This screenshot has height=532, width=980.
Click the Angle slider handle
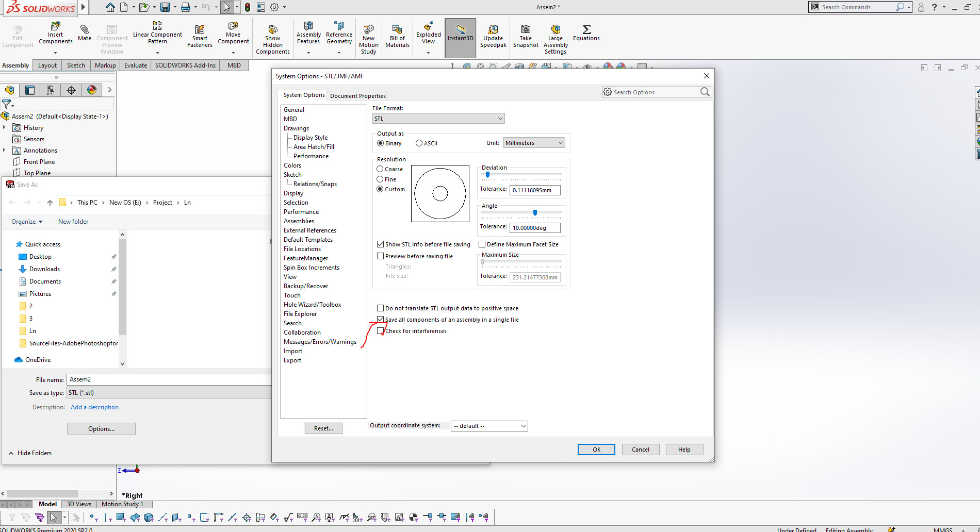tap(535, 212)
